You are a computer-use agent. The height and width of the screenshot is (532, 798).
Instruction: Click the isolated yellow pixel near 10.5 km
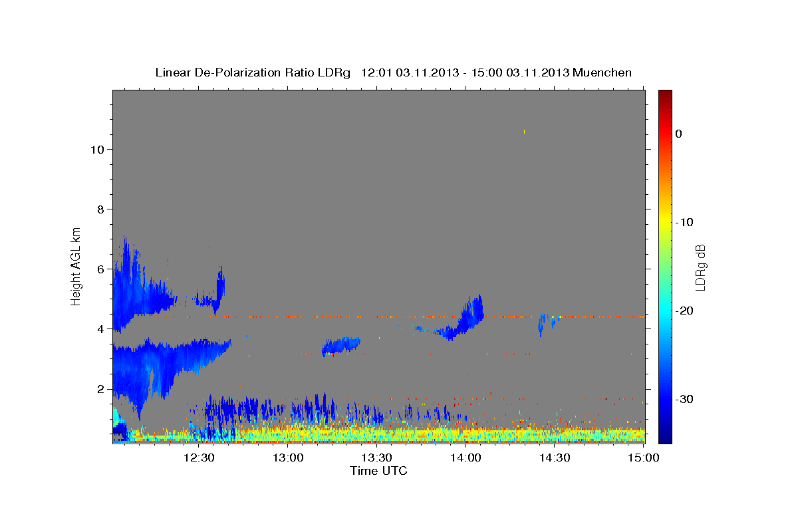[524, 132]
